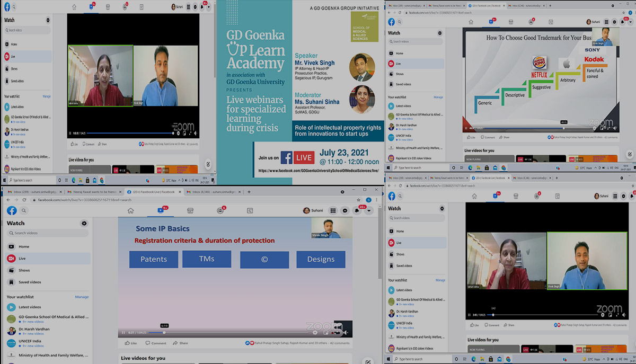Click Facebook Home icon in bottom-left window
Viewport: 636px width, 364px height.
[130, 210]
